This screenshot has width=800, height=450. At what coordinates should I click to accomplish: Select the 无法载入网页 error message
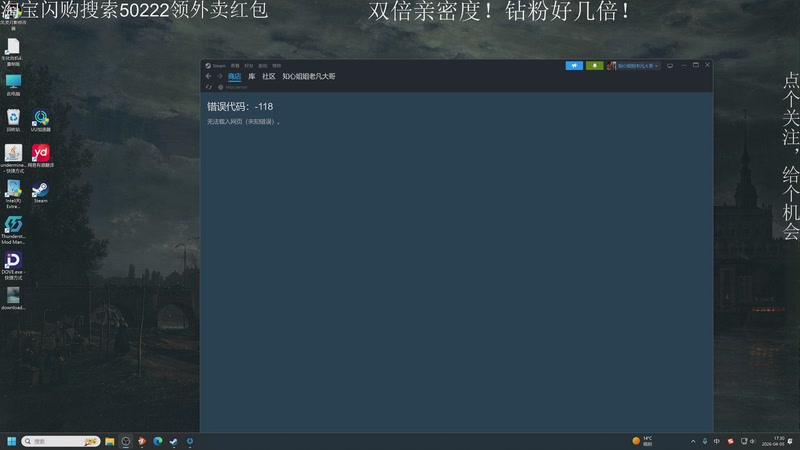tap(243, 121)
